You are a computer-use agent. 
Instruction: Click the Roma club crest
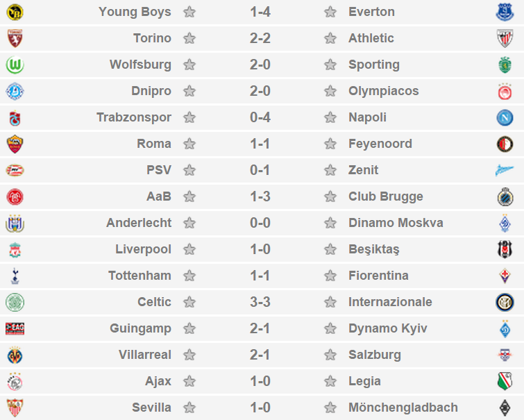click(15, 144)
